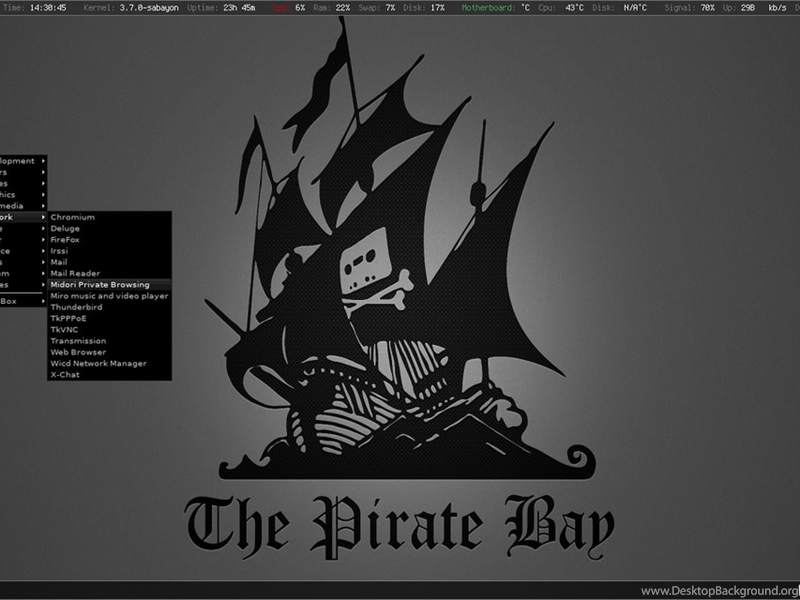Click the Disk 17% readout

point(423,8)
